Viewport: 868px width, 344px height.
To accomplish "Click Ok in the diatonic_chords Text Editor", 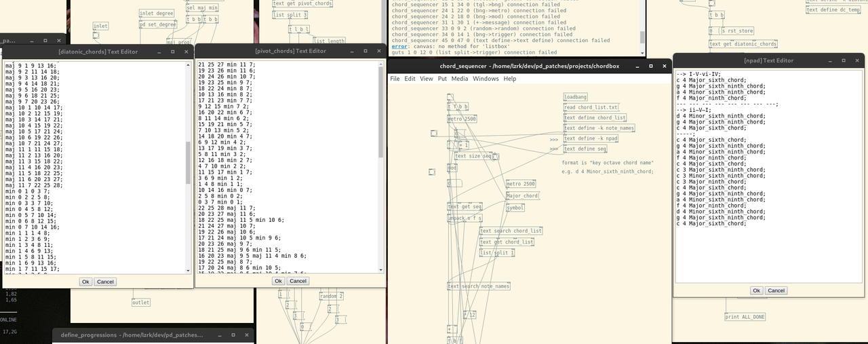I will 85,282.
